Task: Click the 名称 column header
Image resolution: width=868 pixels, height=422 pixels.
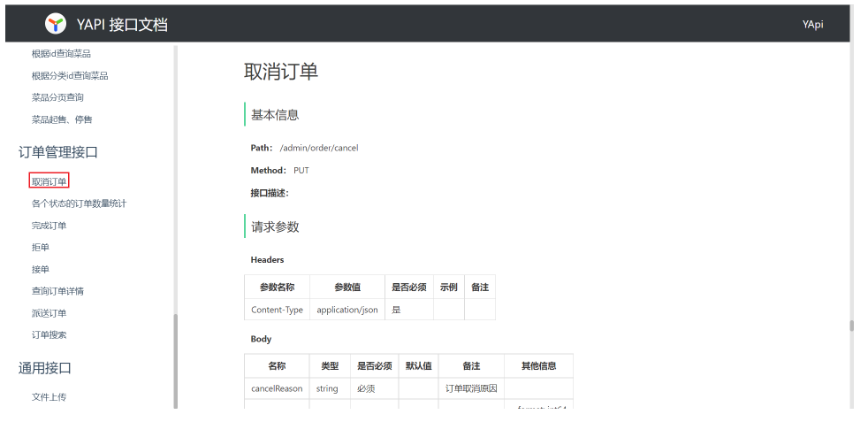Action: point(277,366)
